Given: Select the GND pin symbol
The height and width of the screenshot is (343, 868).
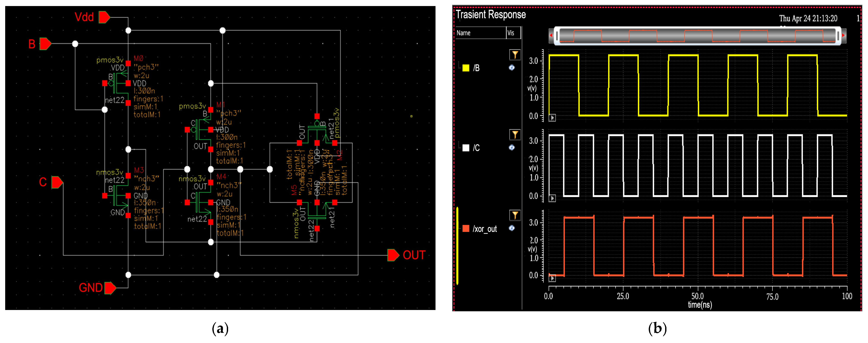Looking at the screenshot, I should click(110, 288).
